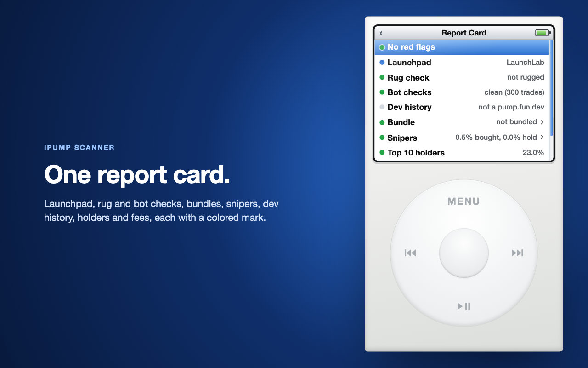Click the 'not rugged' value text

pos(526,77)
